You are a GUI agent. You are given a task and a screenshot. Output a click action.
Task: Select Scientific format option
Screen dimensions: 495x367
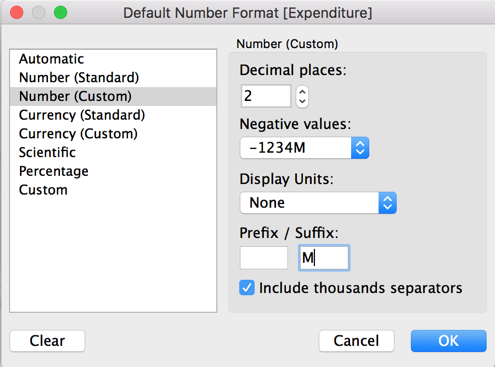113,152
